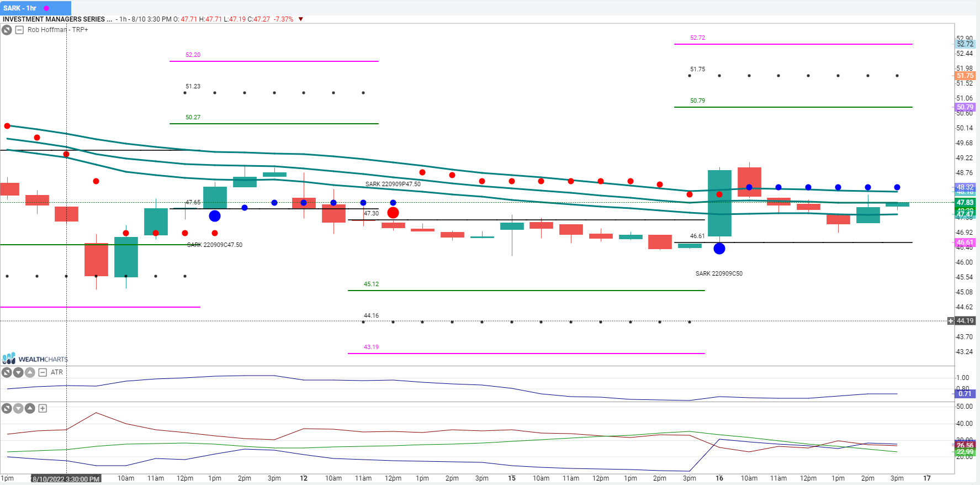
Task: Click the plus icon beside the 44.19 price label
Action: point(951,321)
